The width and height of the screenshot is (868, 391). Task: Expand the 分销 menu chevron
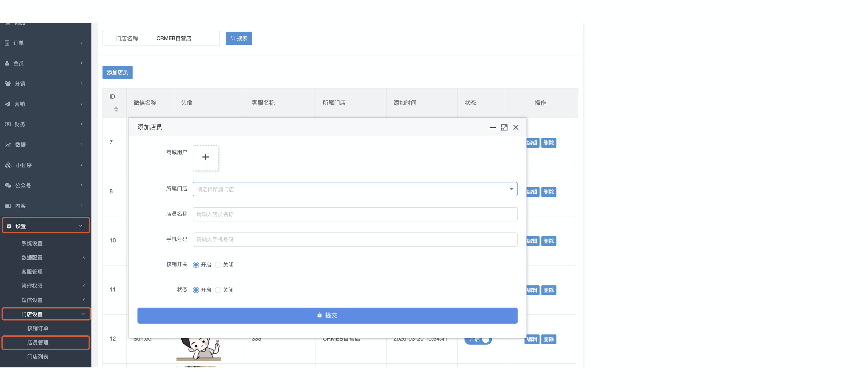click(82, 83)
